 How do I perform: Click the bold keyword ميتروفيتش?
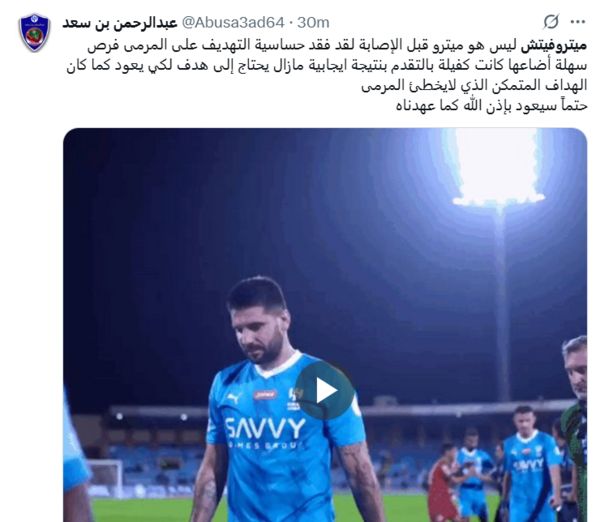click(553, 45)
